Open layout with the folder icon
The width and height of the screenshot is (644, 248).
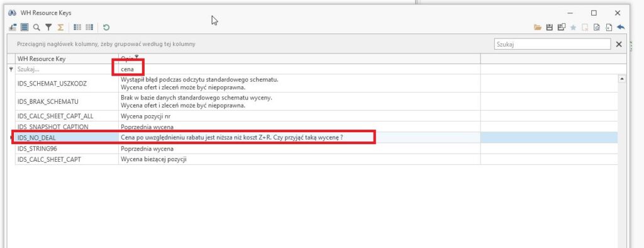point(538,27)
